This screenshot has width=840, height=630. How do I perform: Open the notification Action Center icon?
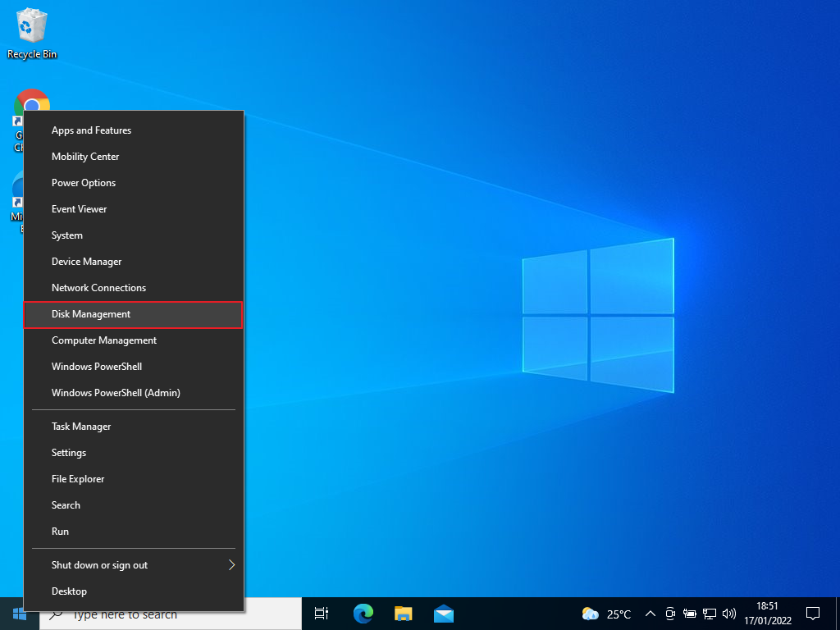[x=813, y=614]
